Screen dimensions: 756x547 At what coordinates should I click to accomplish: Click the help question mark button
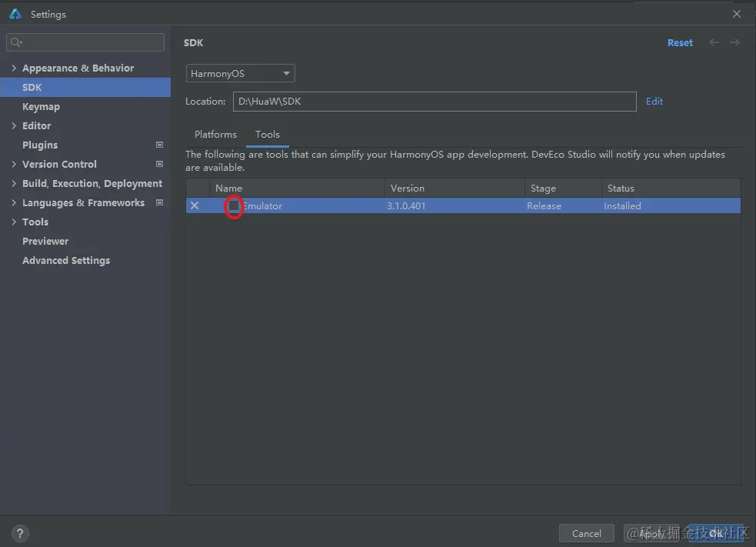click(20, 533)
